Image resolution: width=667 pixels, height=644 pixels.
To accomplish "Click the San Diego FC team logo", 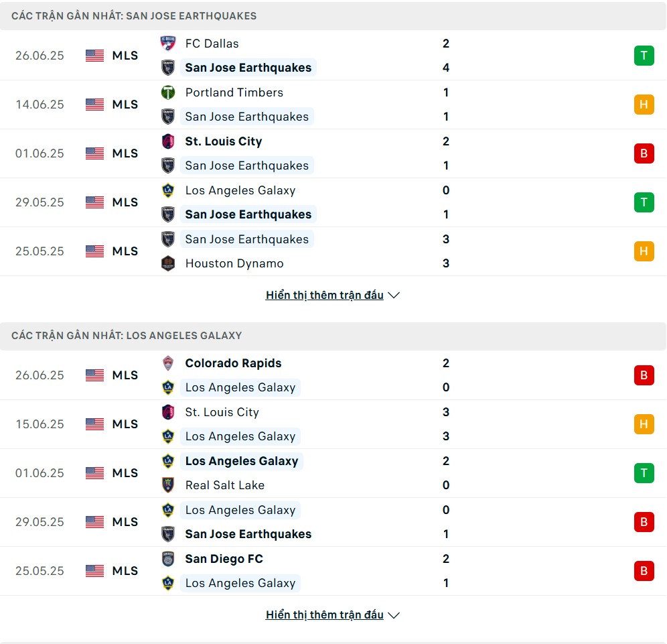I will (x=168, y=559).
